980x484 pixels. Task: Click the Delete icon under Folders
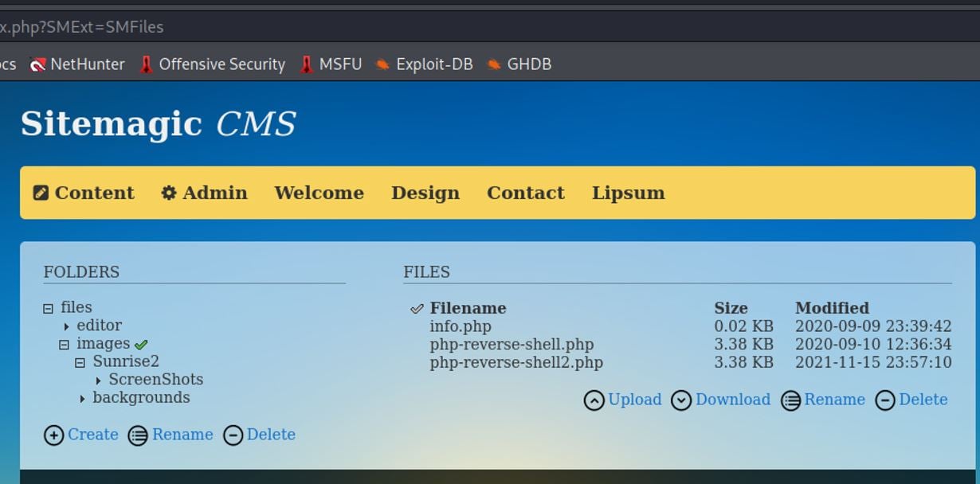[233, 435]
